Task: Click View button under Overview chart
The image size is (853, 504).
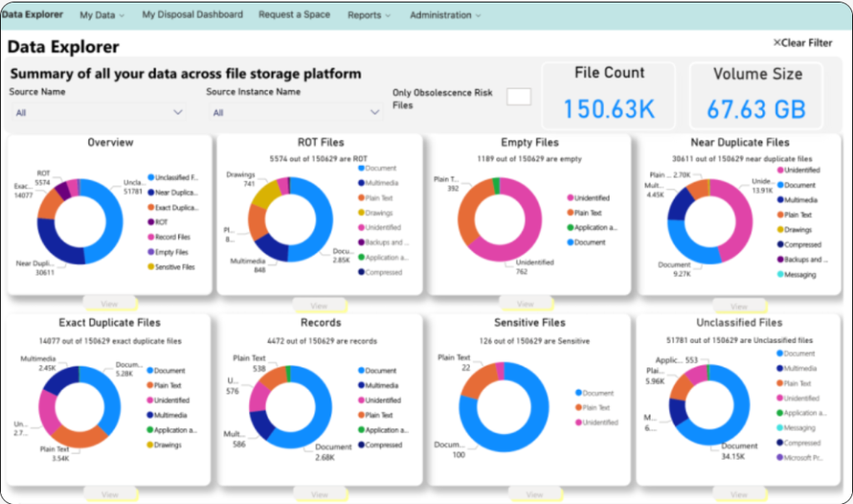Action: [x=110, y=304]
